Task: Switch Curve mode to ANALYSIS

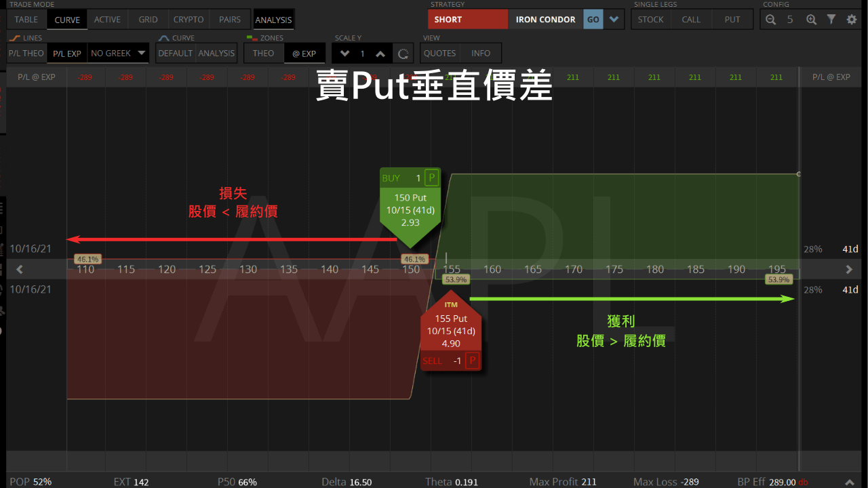Action: 216,53
